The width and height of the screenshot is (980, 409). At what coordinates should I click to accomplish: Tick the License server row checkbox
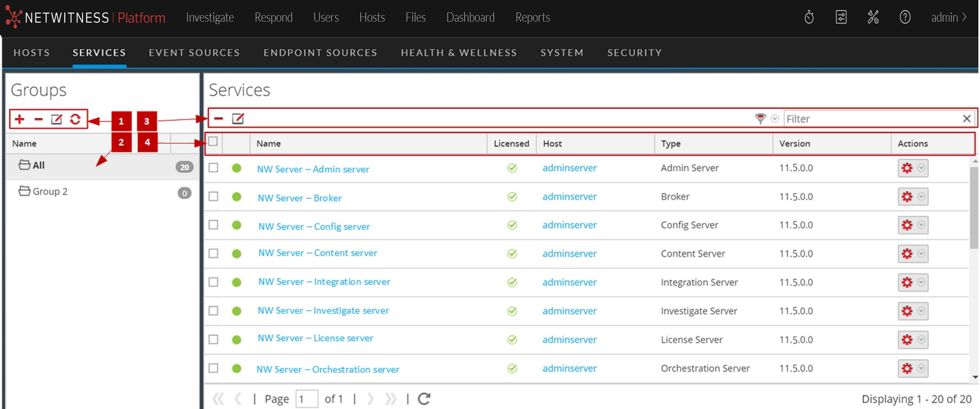point(213,340)
